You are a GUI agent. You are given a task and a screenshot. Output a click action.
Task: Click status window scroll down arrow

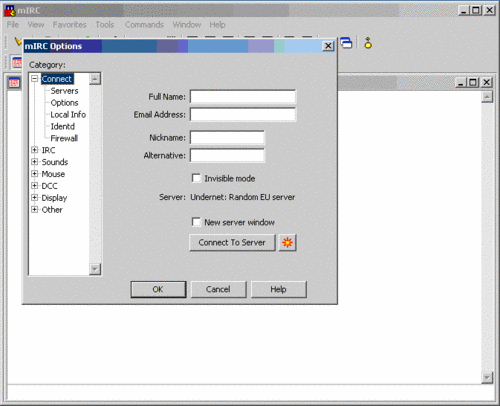click(487, 377)
